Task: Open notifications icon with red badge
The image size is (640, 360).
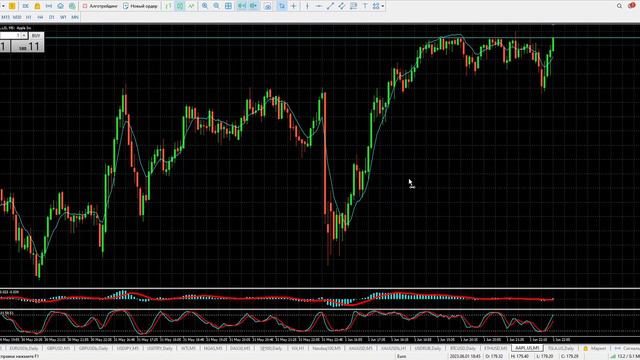Action: coord(632,5)
